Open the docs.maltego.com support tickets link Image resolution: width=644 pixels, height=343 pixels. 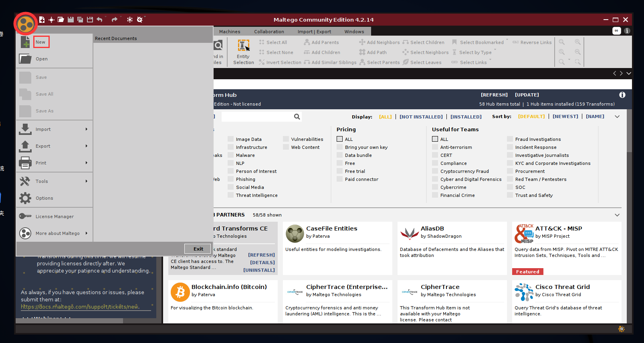[80, 307]
